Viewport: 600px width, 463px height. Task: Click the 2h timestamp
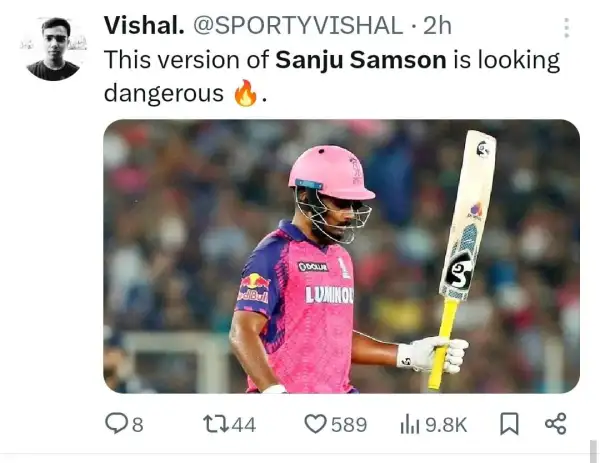pos(437,26)
